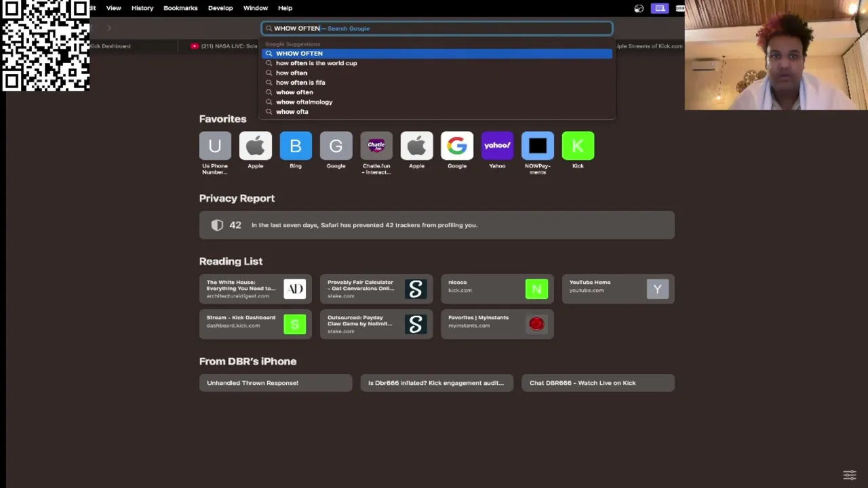Open the Favorites | Myinstants reading item
The height and width of the screenshot is (488, 868).
(497, 324)
